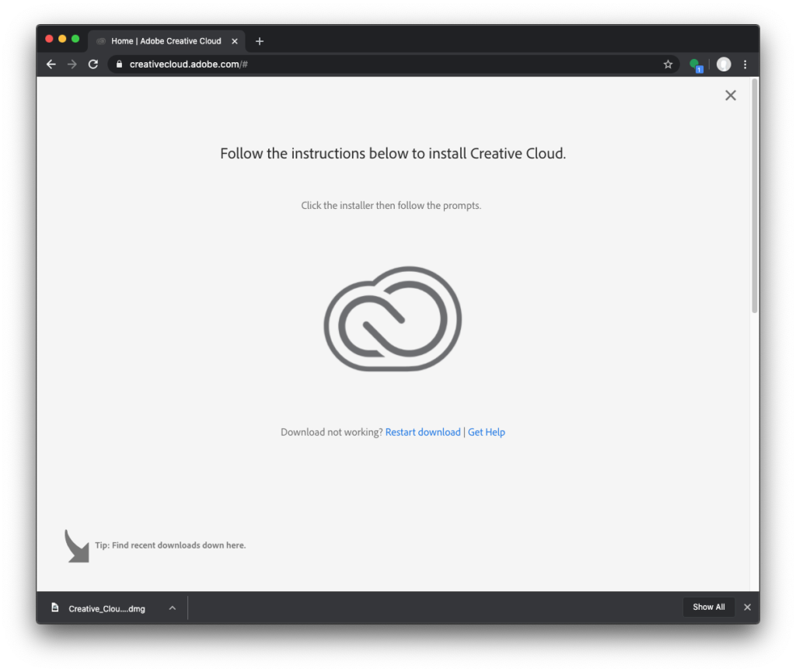
Task: Open the Chrome profile avatar
Action: tap(724, 64)
